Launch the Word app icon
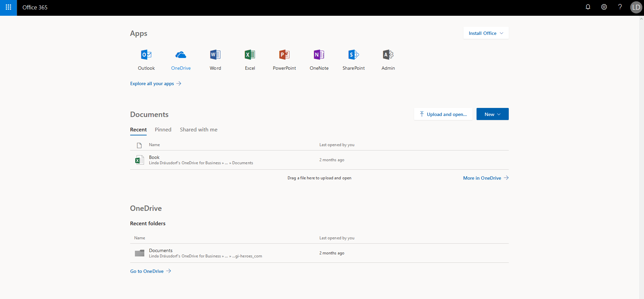644x299 pixels. [215, 55]
